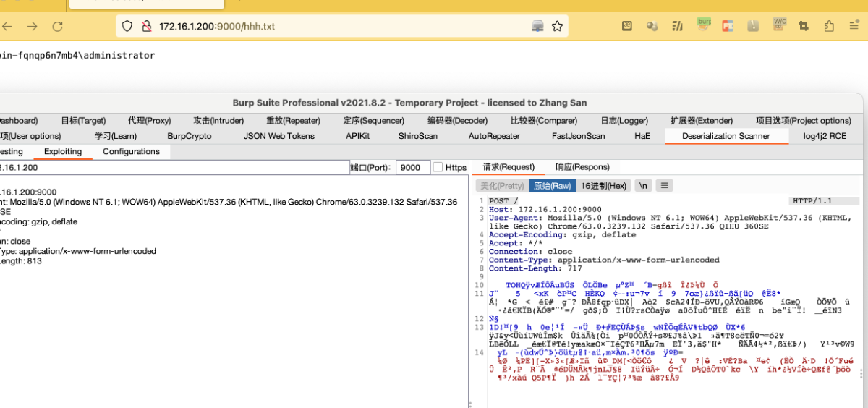Image resolution: width=868 pixels, height=408 pixels.
Task: Open the 学习(Learn) tab
Action: [116, 136]
